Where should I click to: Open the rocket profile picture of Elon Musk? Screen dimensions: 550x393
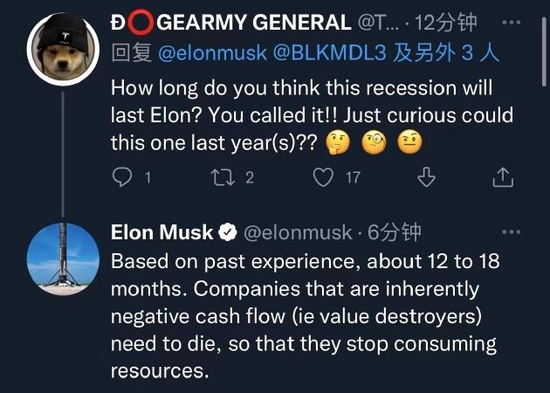pyautogui.click(x=63, y=259)
